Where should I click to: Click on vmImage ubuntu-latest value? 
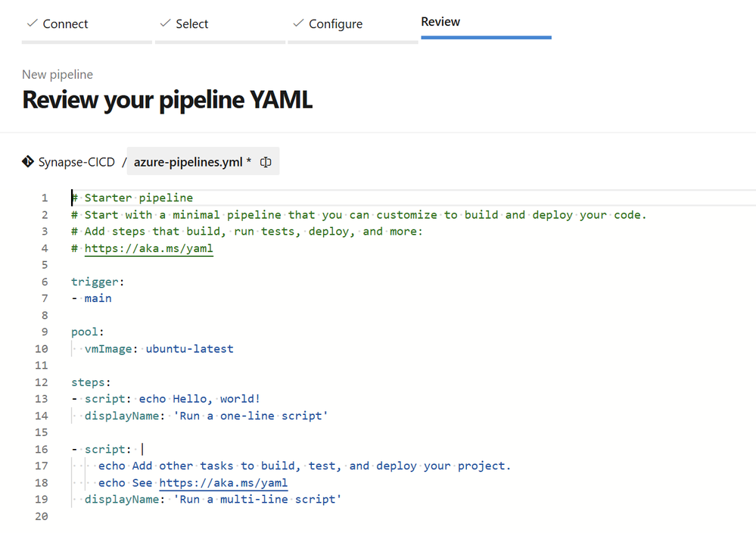tap(189, 348)
